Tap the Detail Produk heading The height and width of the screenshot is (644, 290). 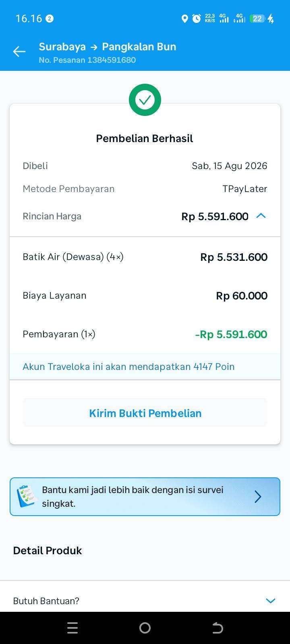coord(48,551)
